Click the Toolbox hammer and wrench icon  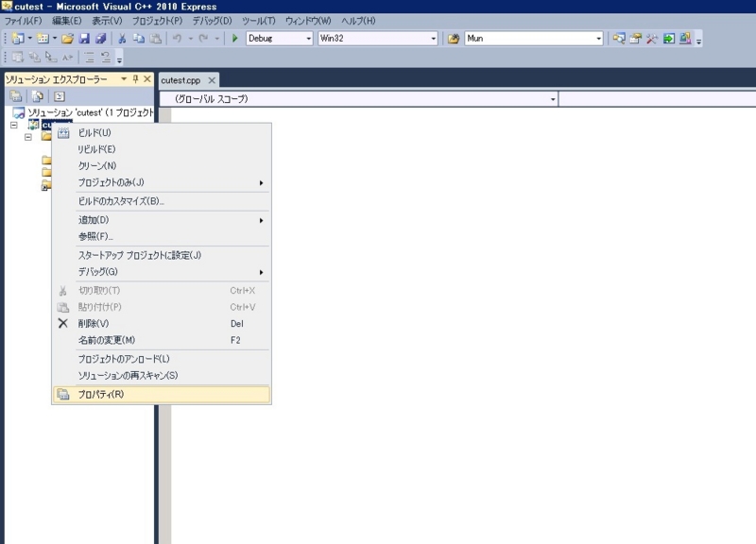click(652, 39)
